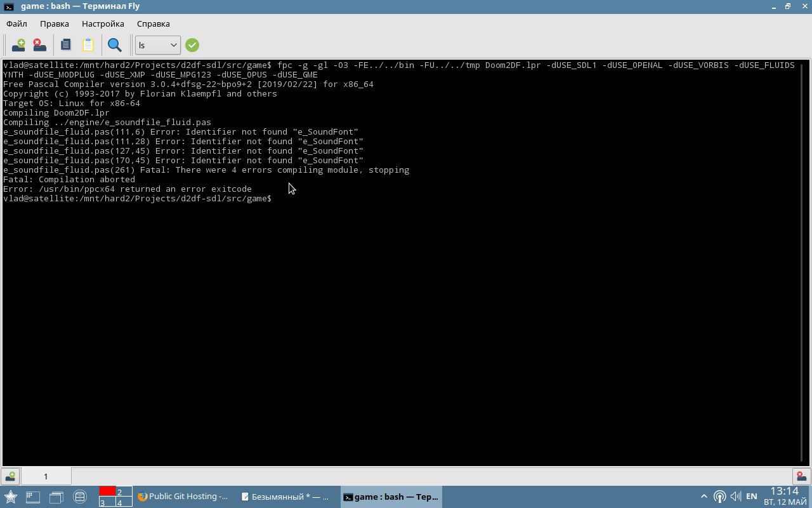Switch to virtual desktop 2
The height and width of the screenshot is (508, 812).
point(124,491)
